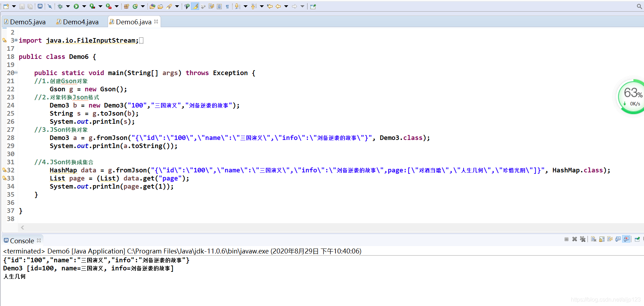This screenshot has width=644, height=306.
Task: Toggle Skip All Breakpoints
Action: coord(50,6)
